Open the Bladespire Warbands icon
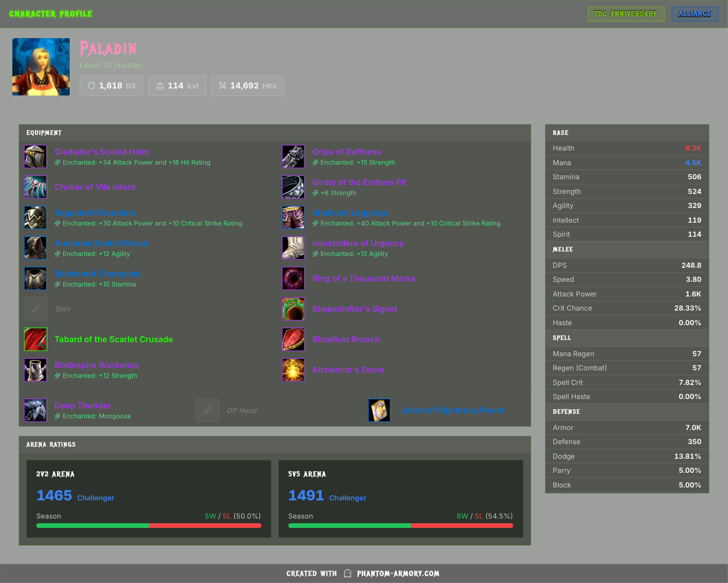Image resolution: width=728 pixels, height=583 pixels. click(35, 370)
